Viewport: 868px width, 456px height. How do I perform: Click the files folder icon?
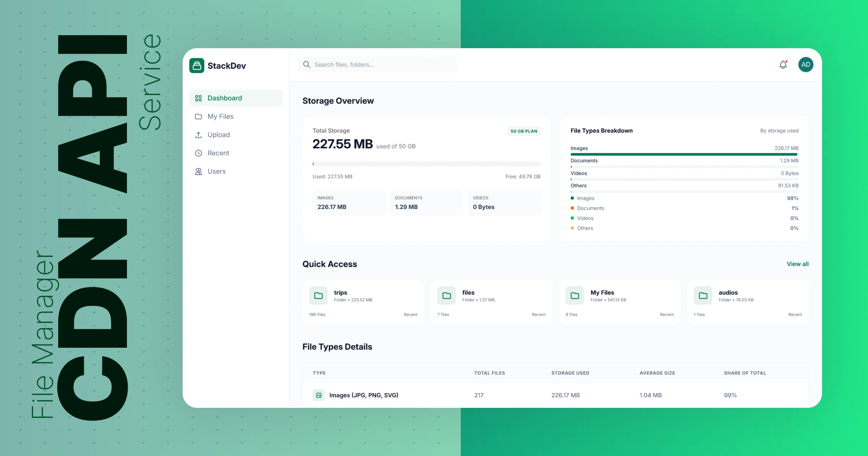pos(446,296)
